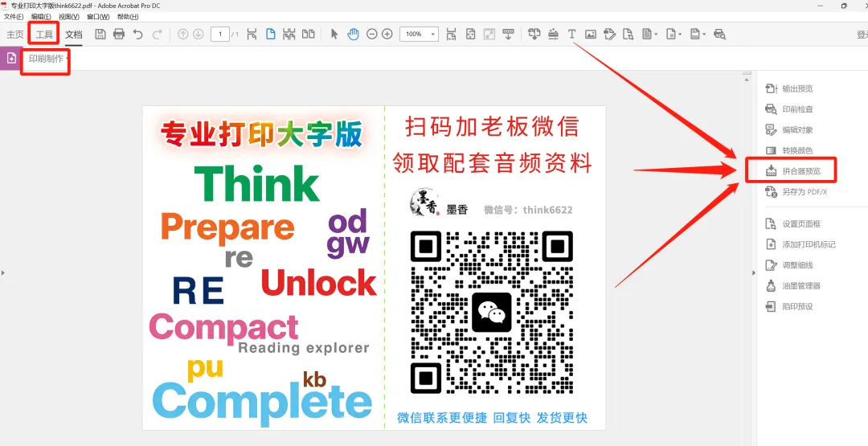Enable scrolling page display mode

pos(252,35)
